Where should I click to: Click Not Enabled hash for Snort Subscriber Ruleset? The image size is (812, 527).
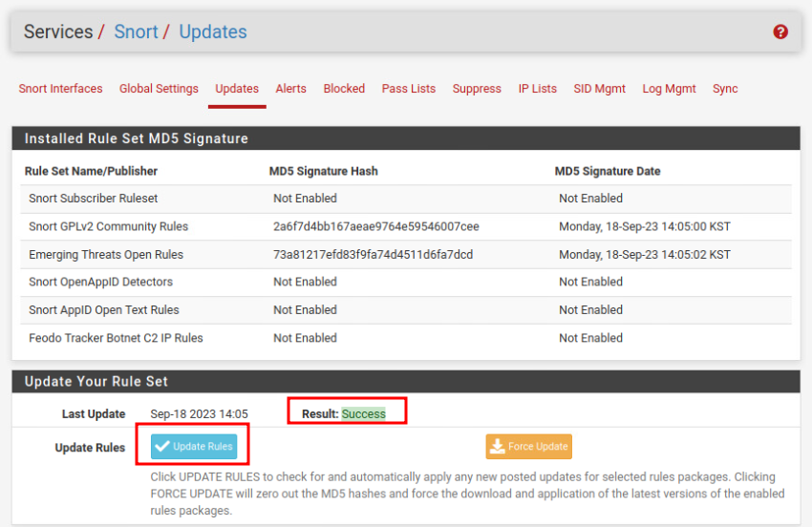click(305, 199)
